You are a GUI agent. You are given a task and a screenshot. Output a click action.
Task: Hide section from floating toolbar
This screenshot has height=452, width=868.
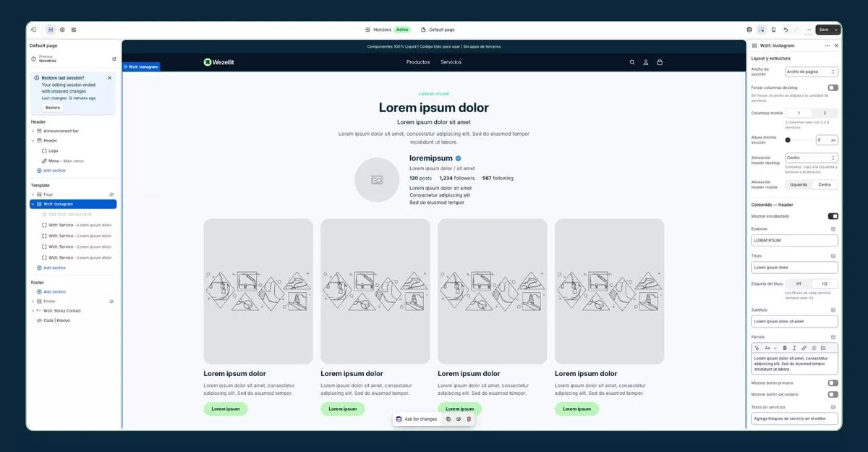(x=459, y=419)
